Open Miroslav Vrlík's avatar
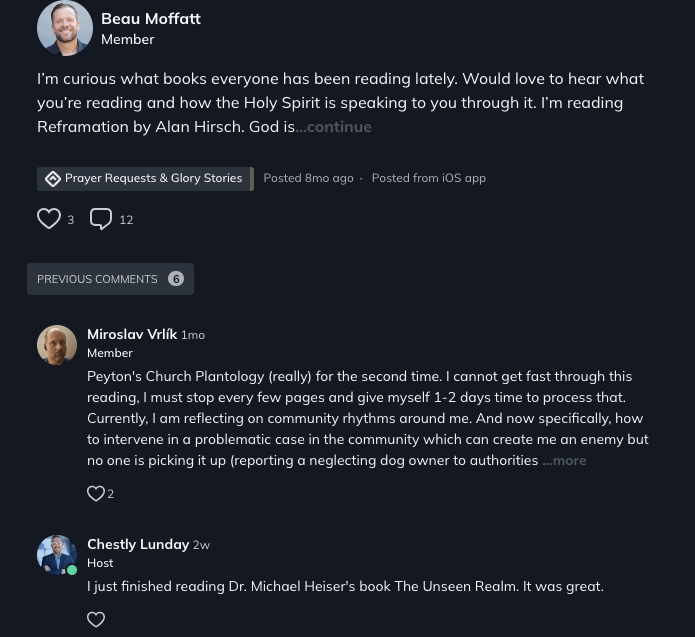The height and width of the screenshot is (637, 695). pos(57,345)
